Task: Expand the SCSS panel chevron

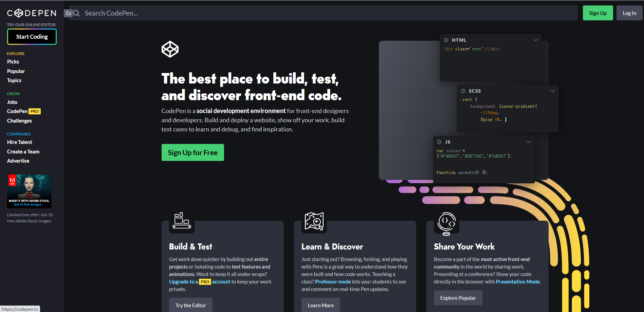Action: [552, 91]
